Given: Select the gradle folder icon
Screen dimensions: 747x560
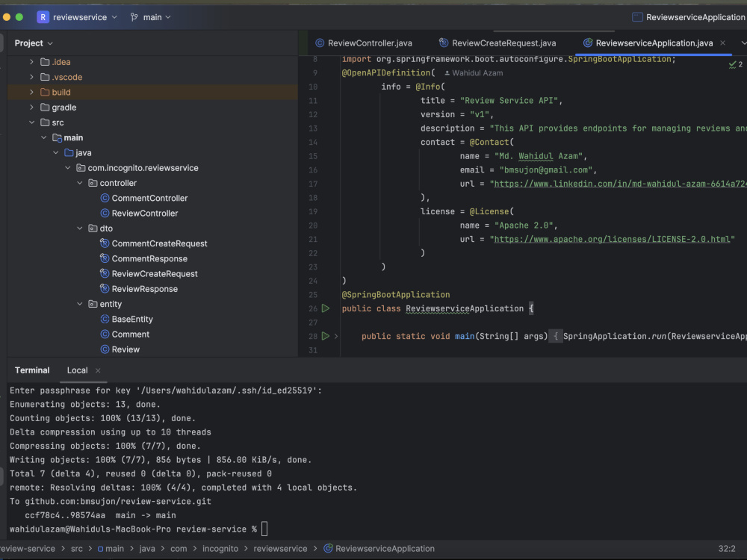Looking at the screenshot, I should click(x=45, y=108).
